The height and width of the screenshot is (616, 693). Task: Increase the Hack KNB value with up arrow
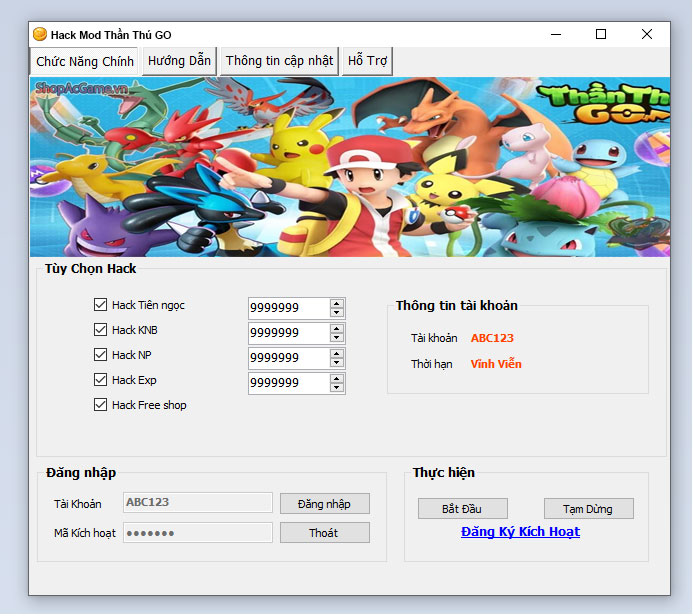click(x=337, y=329)
